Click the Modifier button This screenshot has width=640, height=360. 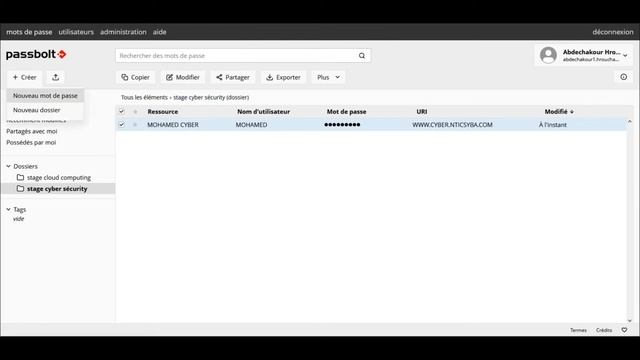pyautogui.click(x=183, y=77)
